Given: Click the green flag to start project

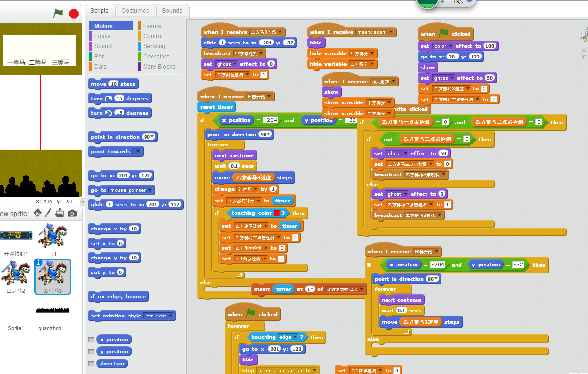Looking at the screenshot, I should tap(58, 13).
